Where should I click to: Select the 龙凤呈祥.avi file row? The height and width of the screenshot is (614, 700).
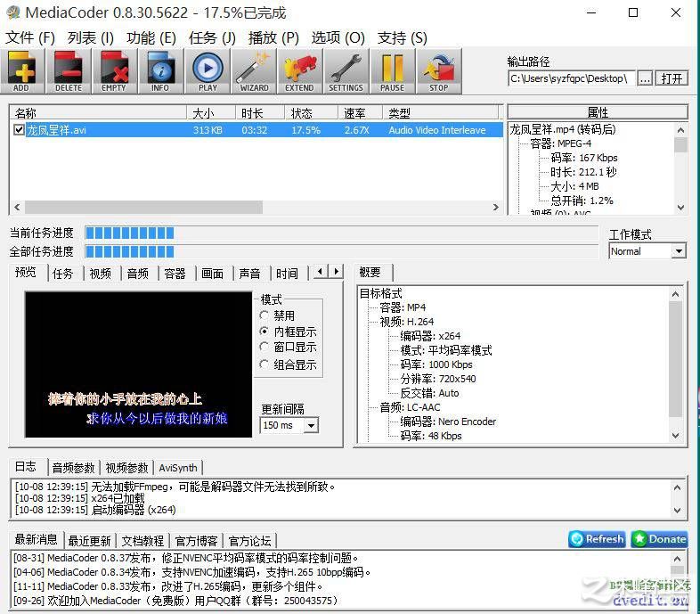tap(256, 130)
